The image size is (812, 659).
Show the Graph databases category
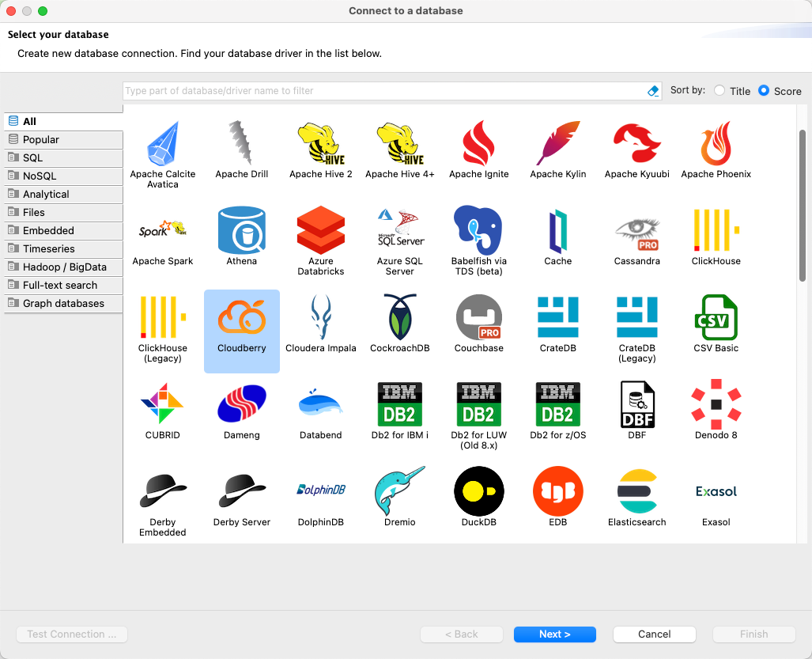[x=63, y=304]
